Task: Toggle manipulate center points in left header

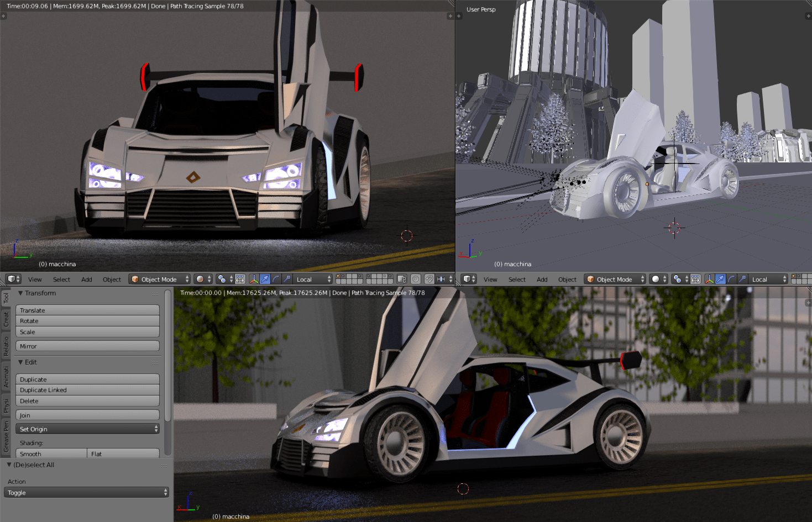Action: point(240,279)
